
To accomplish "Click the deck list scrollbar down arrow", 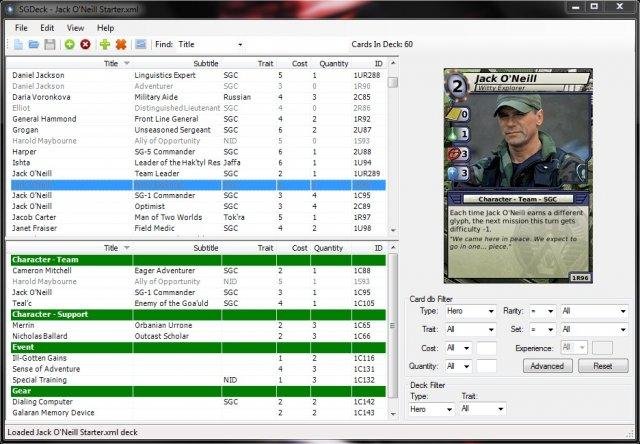I will 393,414.
